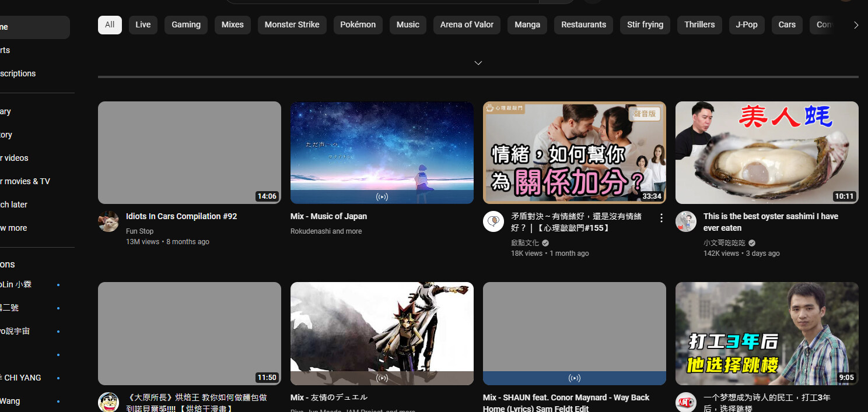Filter by the Thrillers chip
This screenshot has height=412, width=868.
[699, 24]
